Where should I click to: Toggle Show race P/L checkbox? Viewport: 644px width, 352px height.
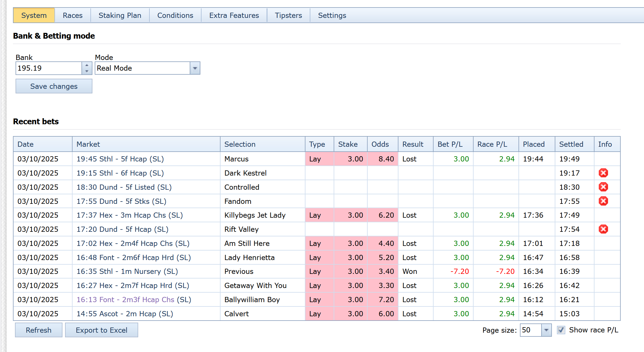tap(561, 330)
